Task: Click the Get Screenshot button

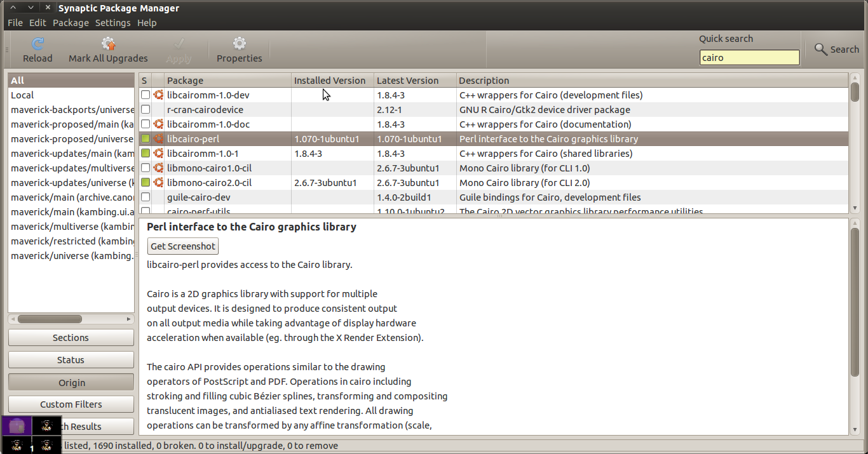Action: pos(183,246)
